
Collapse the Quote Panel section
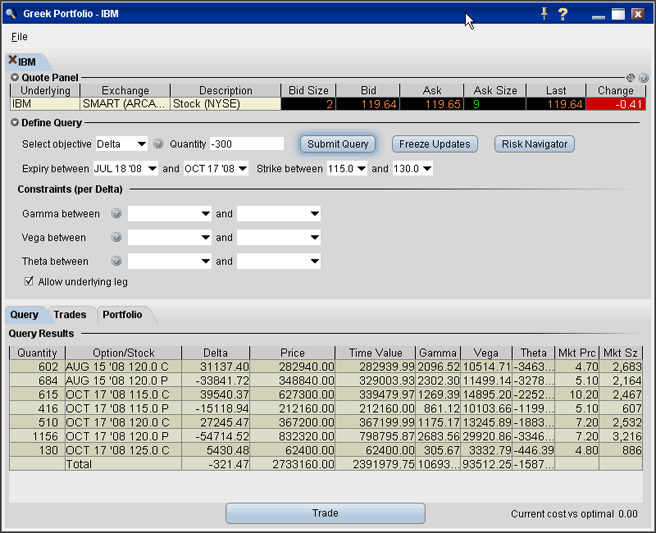click(15, 77)
